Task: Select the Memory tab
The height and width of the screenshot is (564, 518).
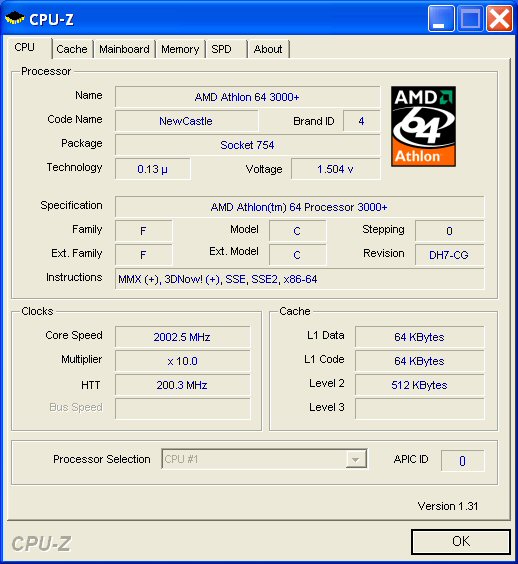Action: pos(180,49)
